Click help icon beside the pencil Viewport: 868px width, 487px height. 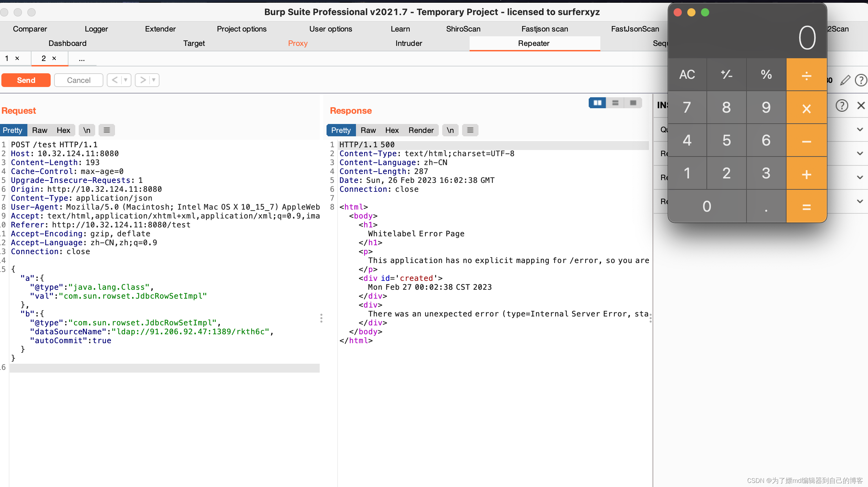[861, 80]
